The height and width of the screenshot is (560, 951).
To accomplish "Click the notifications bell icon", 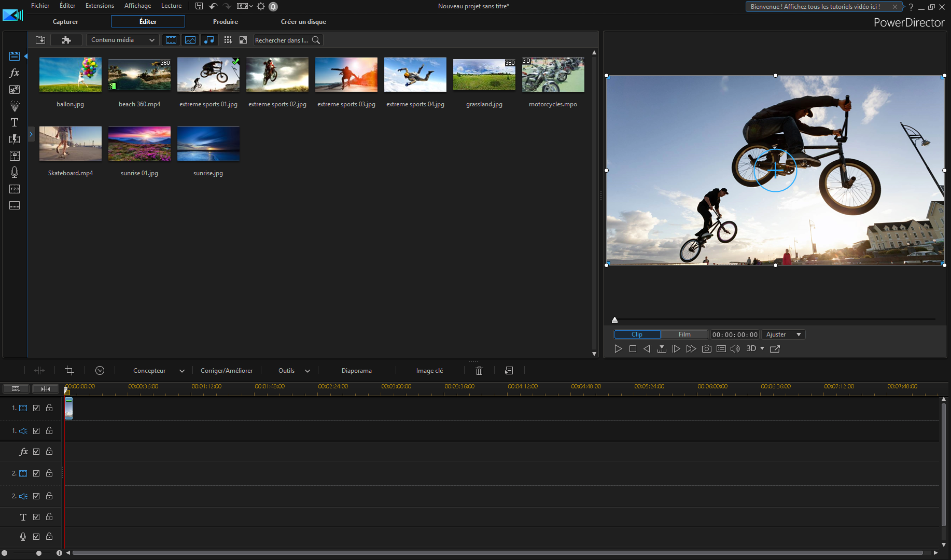I will click(273, 6).
